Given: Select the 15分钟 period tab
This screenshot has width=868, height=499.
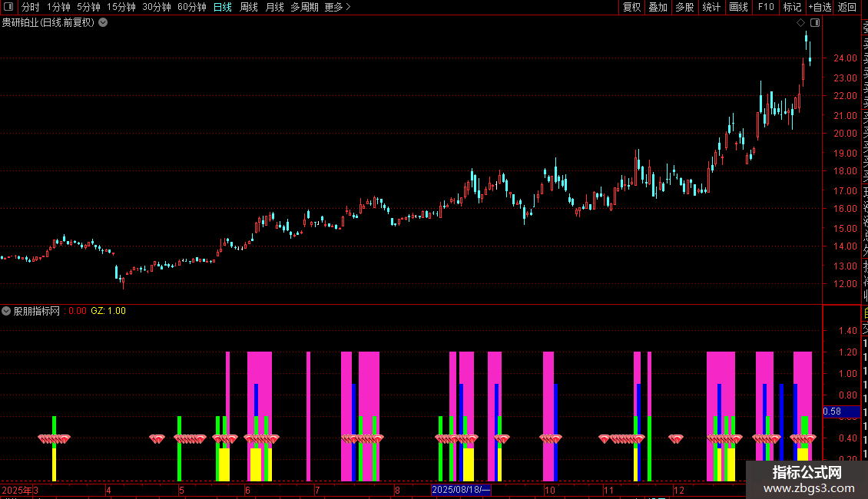Looking at the screenshot, I should pyautogui.click(x=121, y=7).
